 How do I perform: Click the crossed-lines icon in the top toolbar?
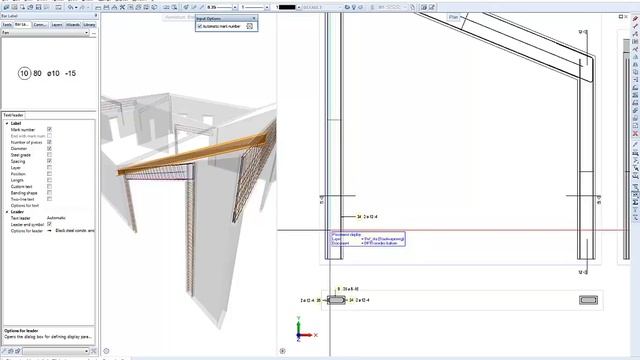pyautogui.click(x=122, y=7)
